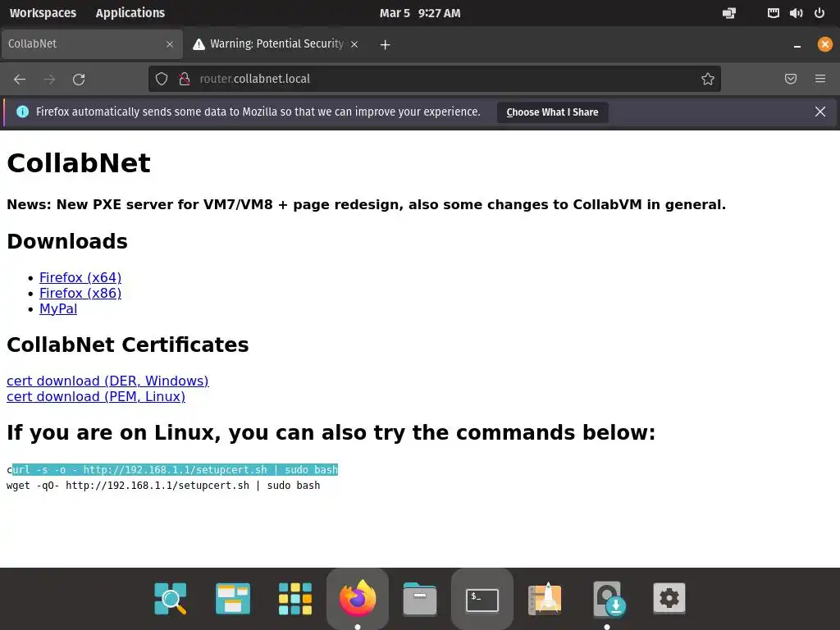Switch to Warning: Potential Security tab
The image size is (840, 630).
point(276,44)
